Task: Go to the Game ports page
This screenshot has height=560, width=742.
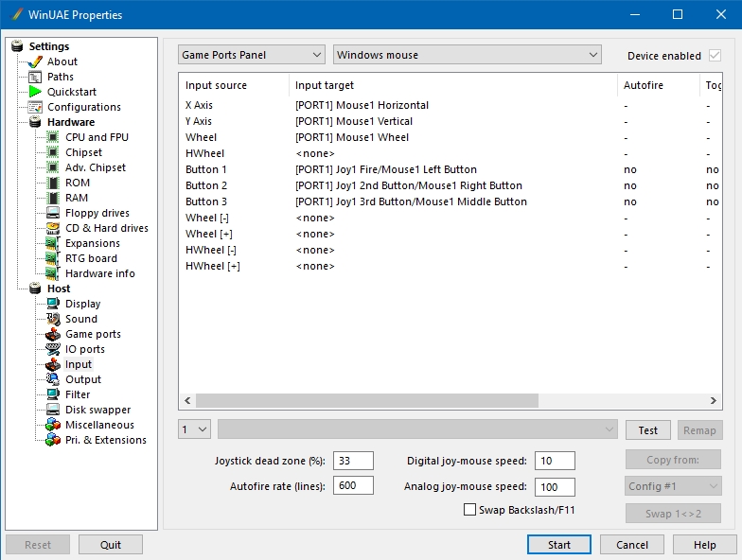Action: point(93,335)
